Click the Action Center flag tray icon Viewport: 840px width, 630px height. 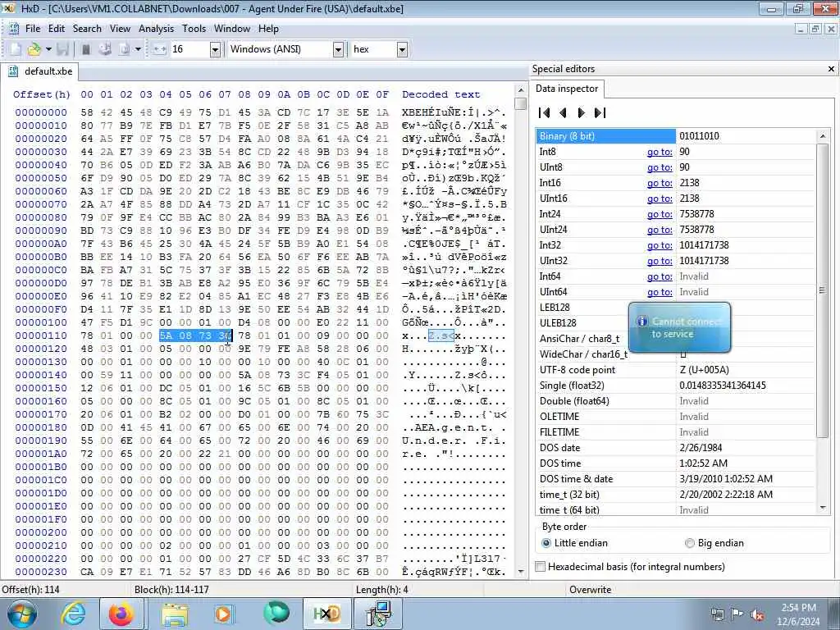click(x=737, y=615)
